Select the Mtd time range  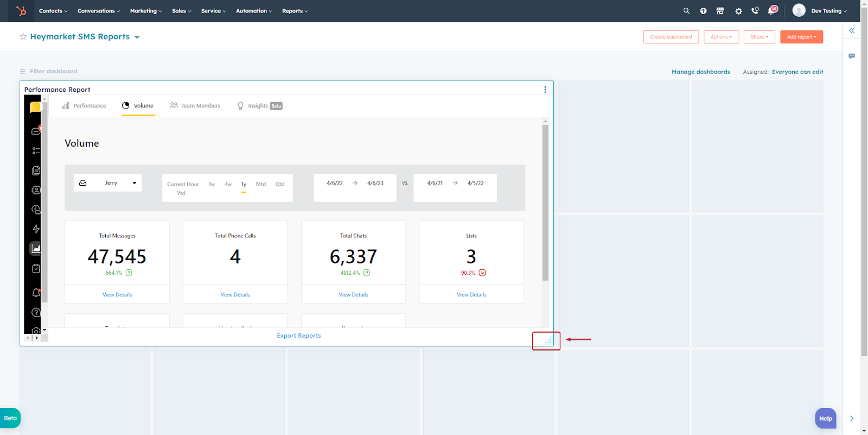click(261, 184)
